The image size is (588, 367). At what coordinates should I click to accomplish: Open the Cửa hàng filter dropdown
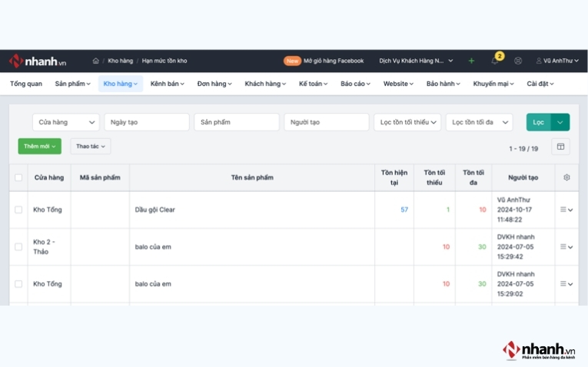click(66, 122)
